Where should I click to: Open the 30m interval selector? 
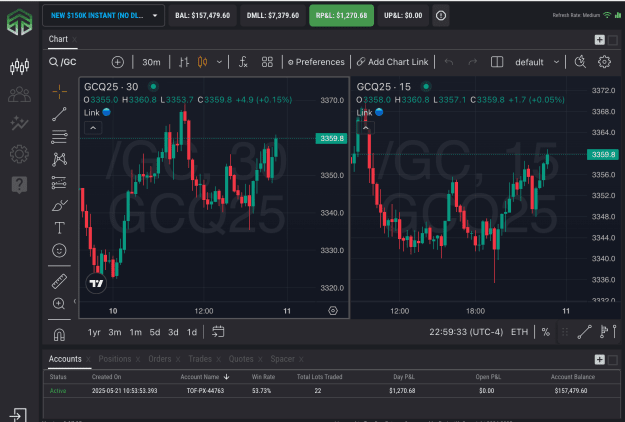pos(151,62)
